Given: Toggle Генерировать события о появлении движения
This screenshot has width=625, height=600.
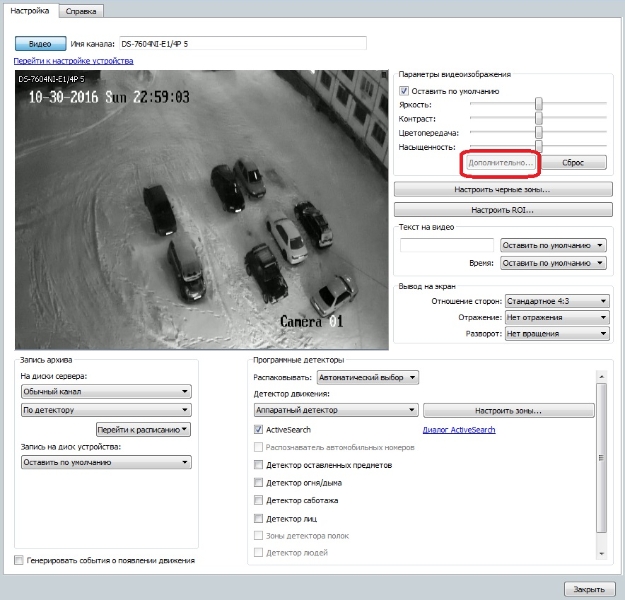Looking at the screenshot, I should point(19,560).
